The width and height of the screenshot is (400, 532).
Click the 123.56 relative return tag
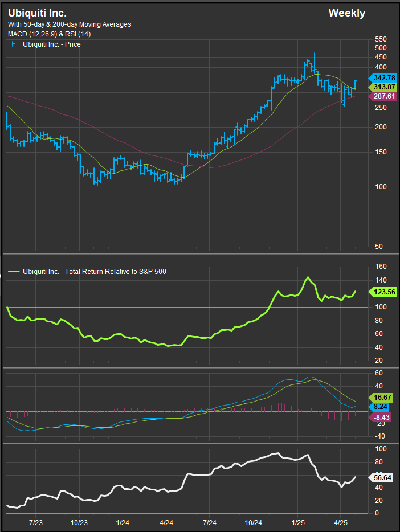382,292
